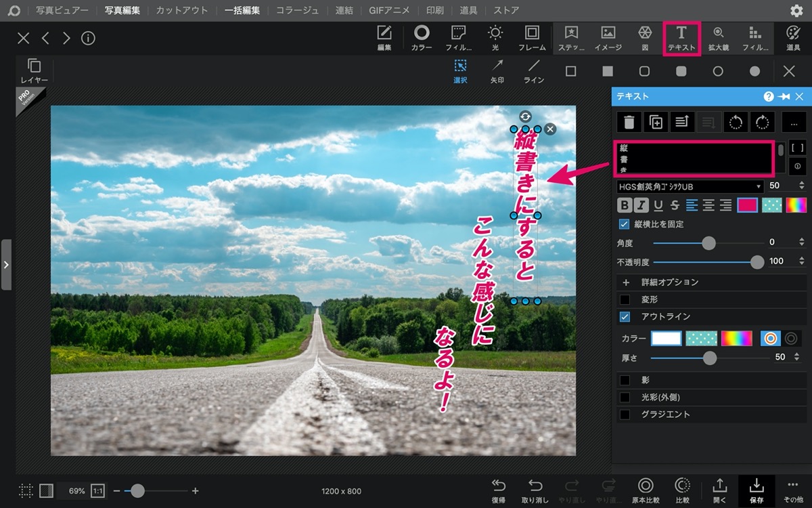
Task: Select the 拡大鏡 magnifier tool
Action: tap(718, 38)
